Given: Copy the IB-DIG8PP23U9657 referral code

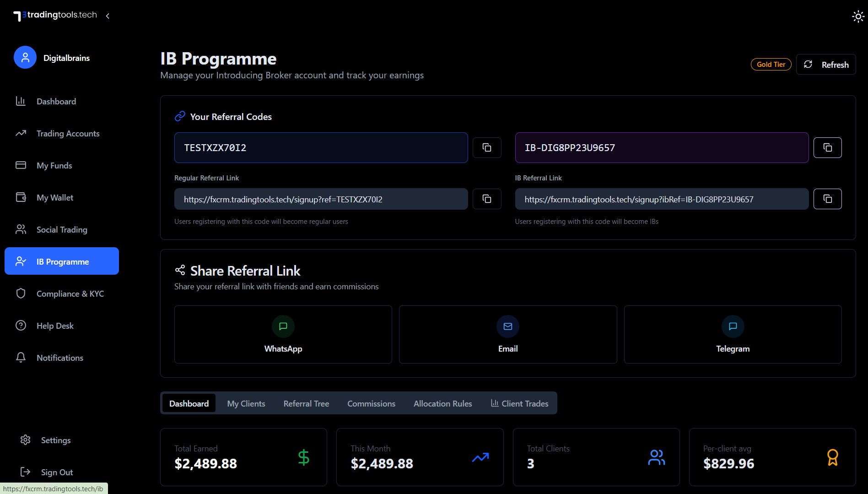Looking at the screenshot, I should tap(827, 147).
